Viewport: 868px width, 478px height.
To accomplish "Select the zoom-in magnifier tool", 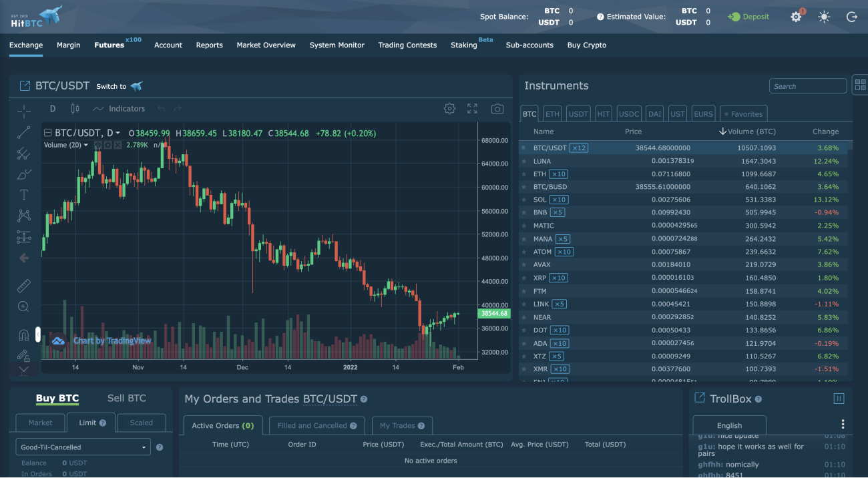I will (24, 306).
